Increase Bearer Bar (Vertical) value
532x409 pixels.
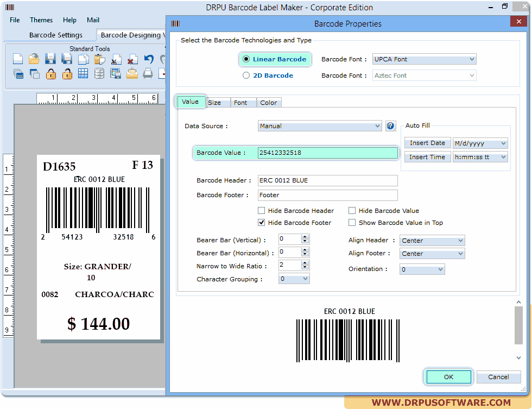(x=305, y=237)
